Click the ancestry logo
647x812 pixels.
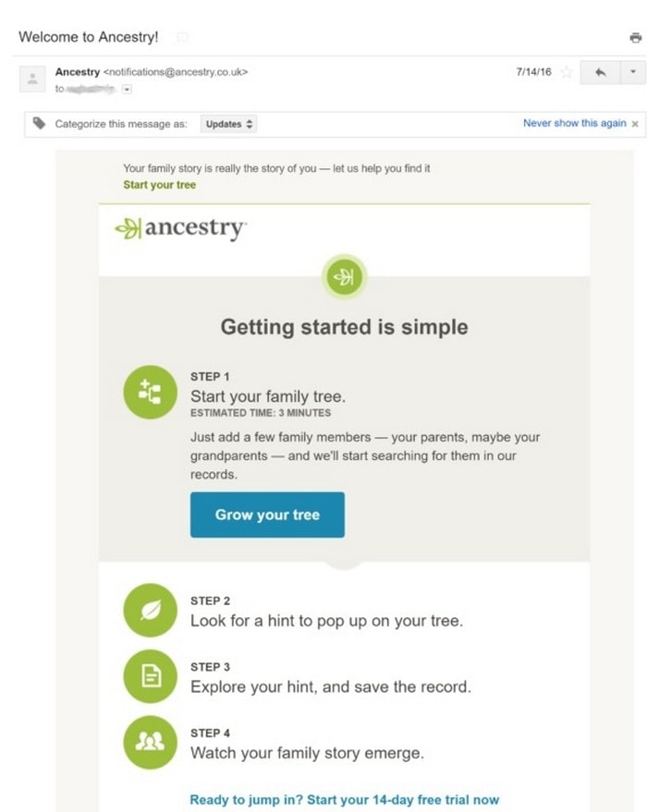180,228
